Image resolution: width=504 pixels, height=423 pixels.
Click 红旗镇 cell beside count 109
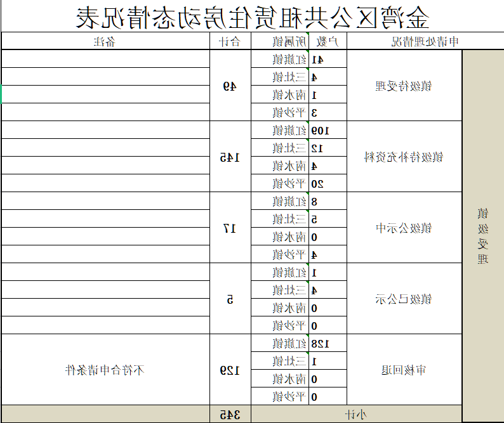(x=280, y=130)
